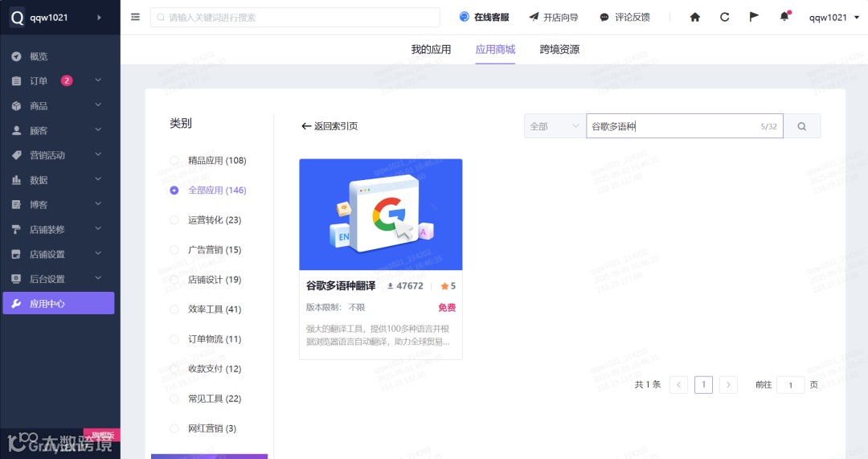Expand the 店铺装修 menu chevron
The height and width of the screenshot is (459, 868).
pos(98,228)
